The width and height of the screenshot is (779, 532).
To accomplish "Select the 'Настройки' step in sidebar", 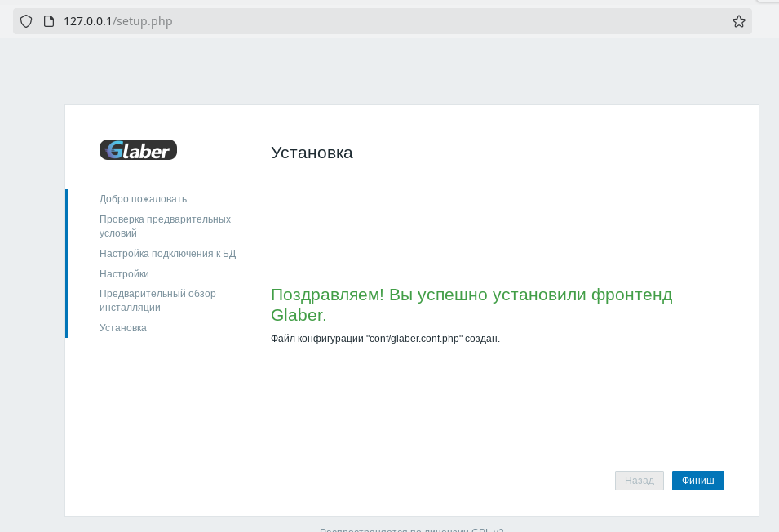I will click(x=124, y=274).
